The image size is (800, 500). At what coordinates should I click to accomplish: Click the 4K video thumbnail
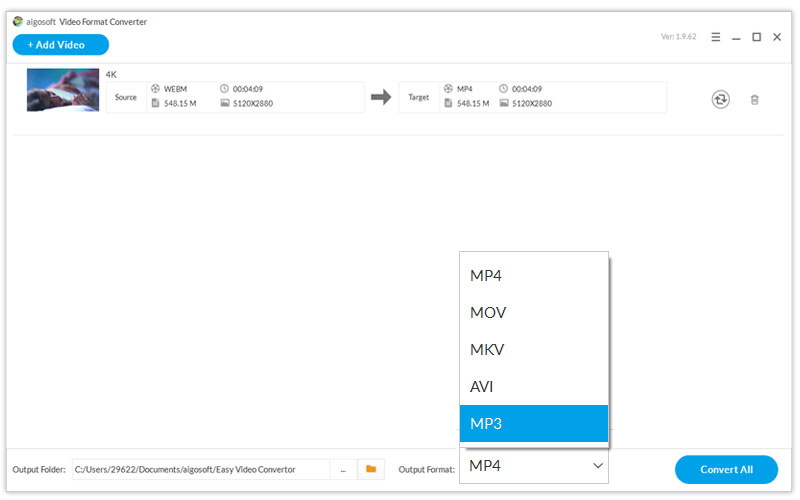point(63,89)
